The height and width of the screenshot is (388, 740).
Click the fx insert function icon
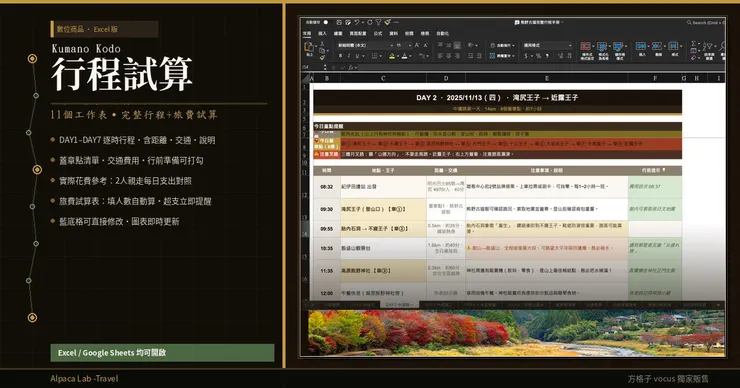click(351, 67)
